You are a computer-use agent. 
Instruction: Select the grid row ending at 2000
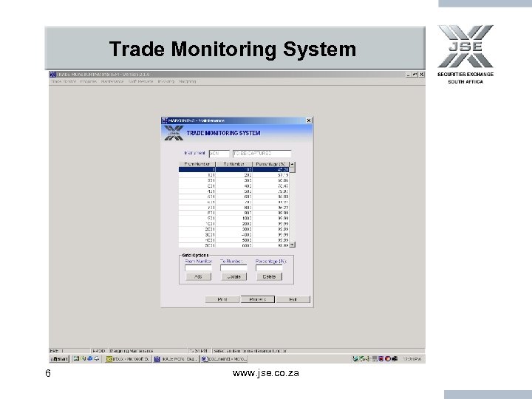click(x=234, y=224)
